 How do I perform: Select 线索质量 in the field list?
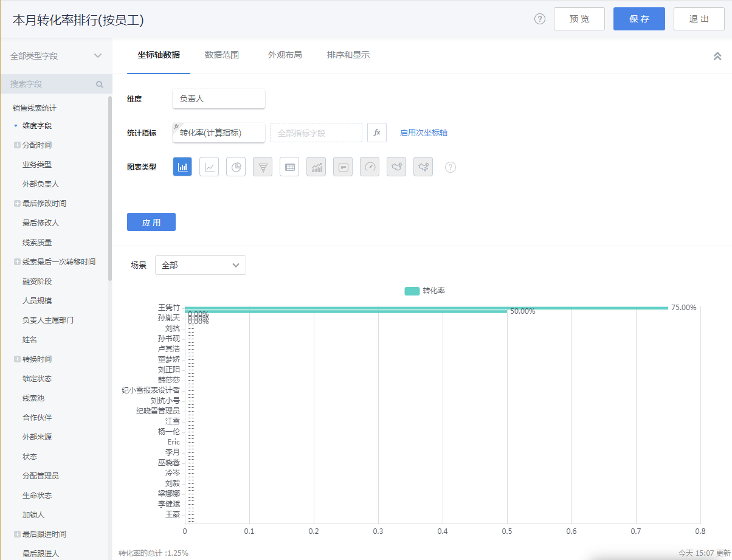37,242
